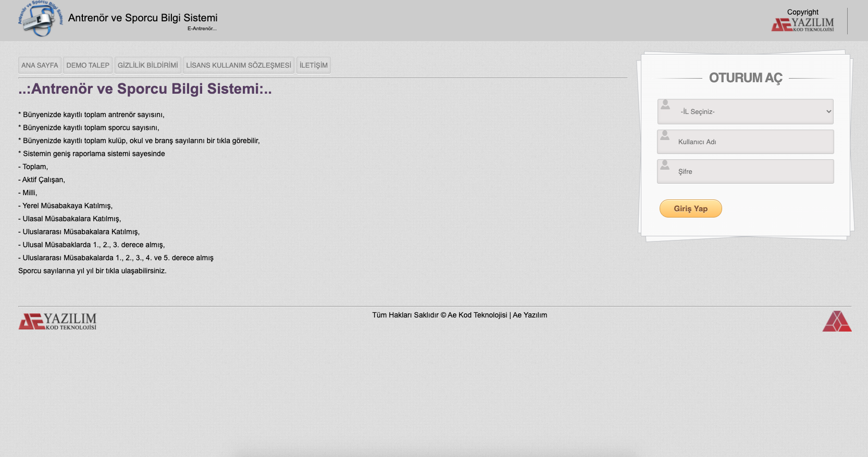This screenshot has width=868, height=457.
Task: Click the user icon beside the İL dropdown
Action: pos(665,105)
